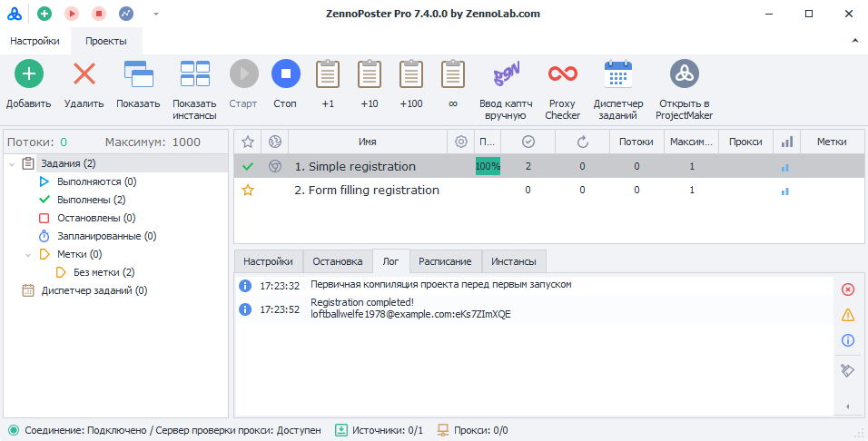Click the red Удалить delete icon
The width and height of the screenshot is (868, 441).
pos(84,73)
